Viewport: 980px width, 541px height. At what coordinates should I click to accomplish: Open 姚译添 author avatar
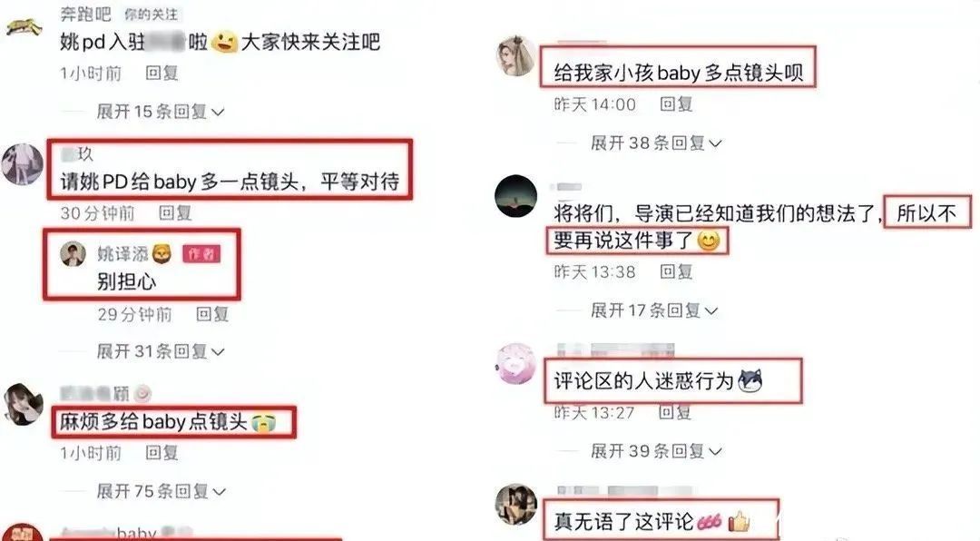coord(73,254)
